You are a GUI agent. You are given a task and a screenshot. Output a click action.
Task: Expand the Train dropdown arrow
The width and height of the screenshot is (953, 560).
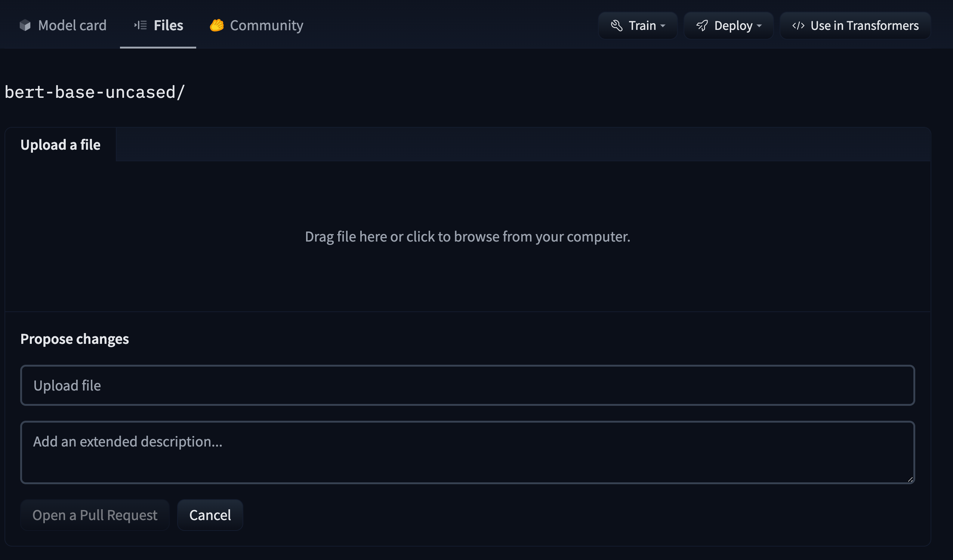pyautogui.click(x=663, y=26)
